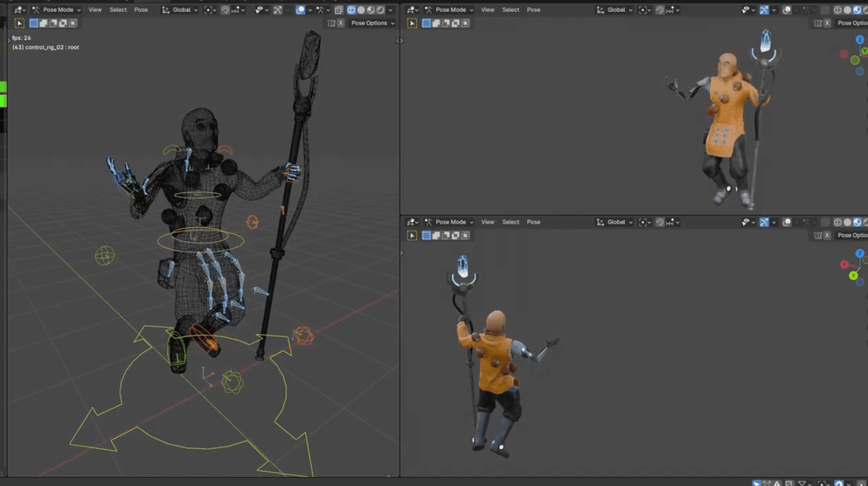
Task: Choose Set selection mode in wireframe viewport
Action: 33,23
